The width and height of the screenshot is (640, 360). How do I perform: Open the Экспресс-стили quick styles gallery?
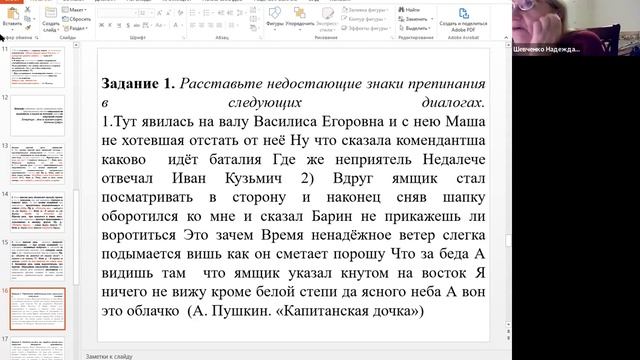(x=328, y=19)
